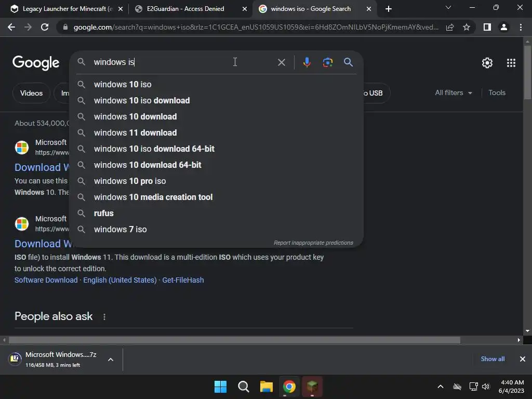Open Minecraft launcher taskbar icon

(x=312, y=387)
